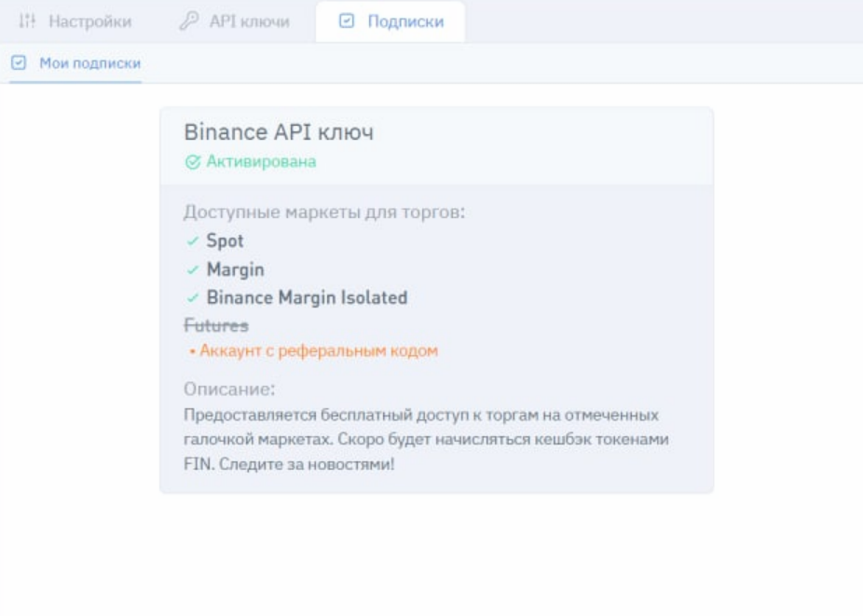Click the key icon beside API ключи

pyautogui.click(x=189, y=21)
